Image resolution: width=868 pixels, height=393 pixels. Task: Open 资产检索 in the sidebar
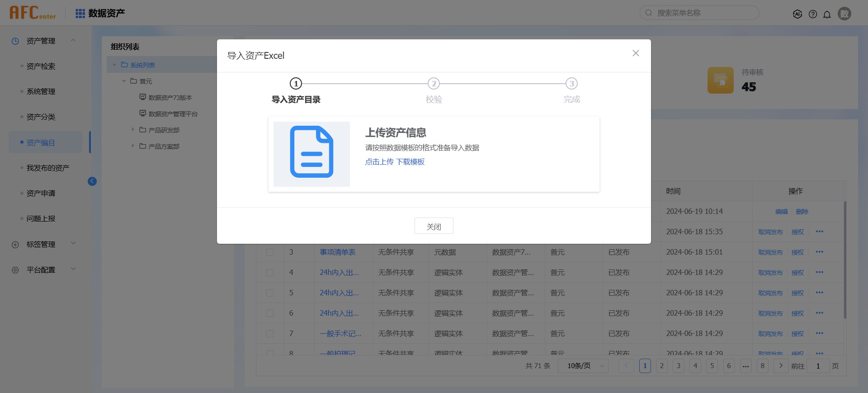(41, 66)
